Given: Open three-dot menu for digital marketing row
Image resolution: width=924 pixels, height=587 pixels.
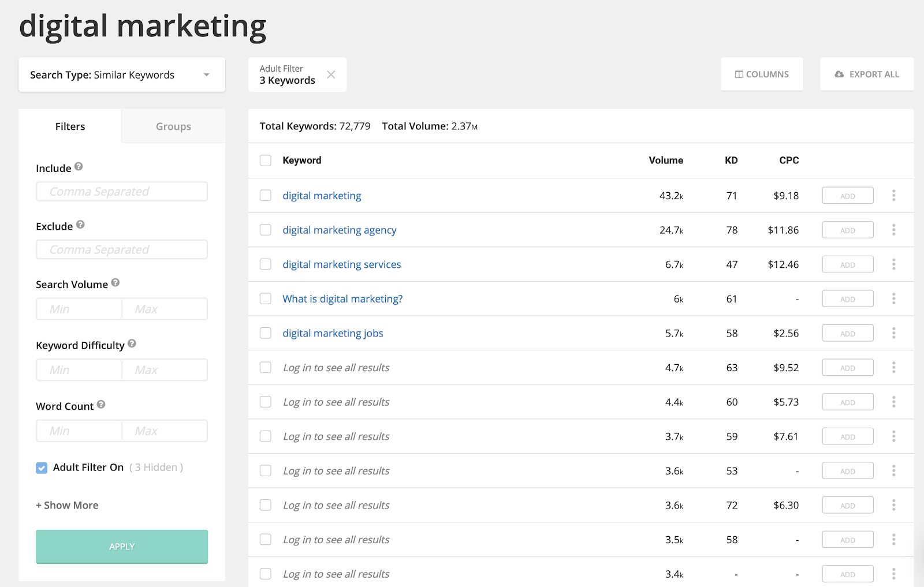Looking at the screenshot, I should (x=893, y=196).
